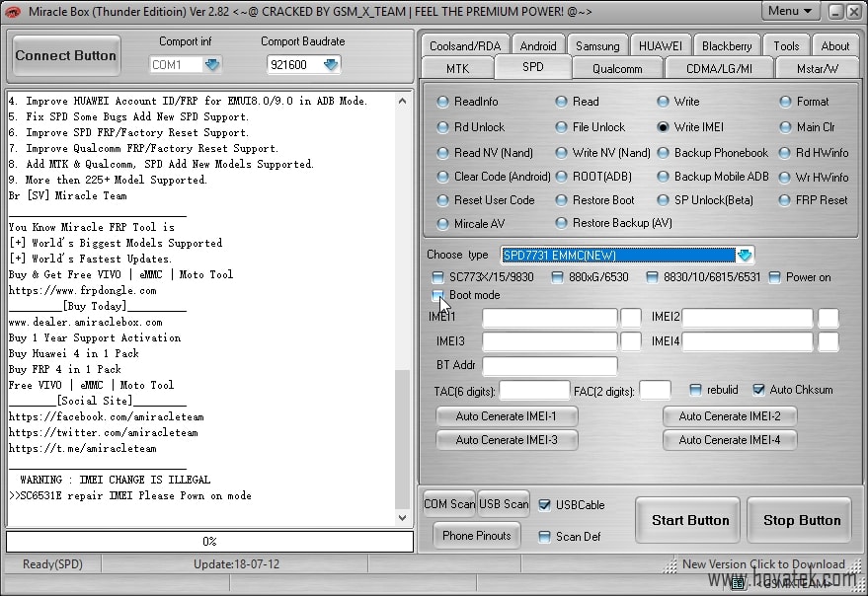Enable the rebulid checkbox

pos(696,390)
